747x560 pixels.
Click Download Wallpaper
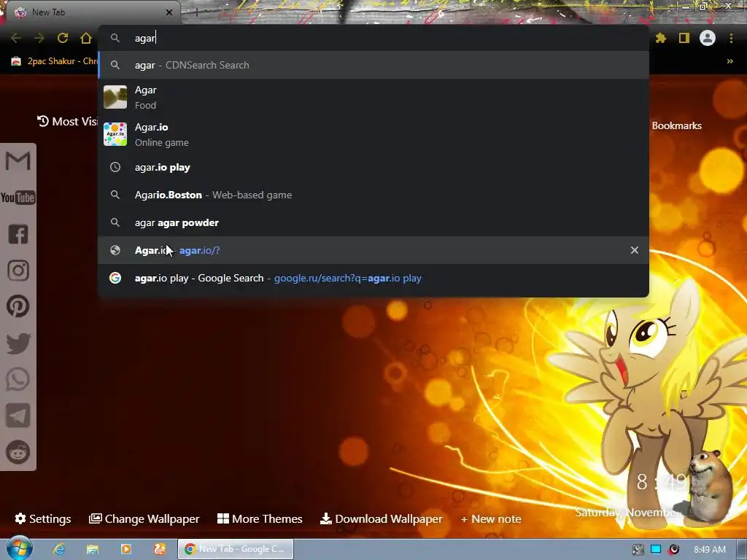click(381, 518)
